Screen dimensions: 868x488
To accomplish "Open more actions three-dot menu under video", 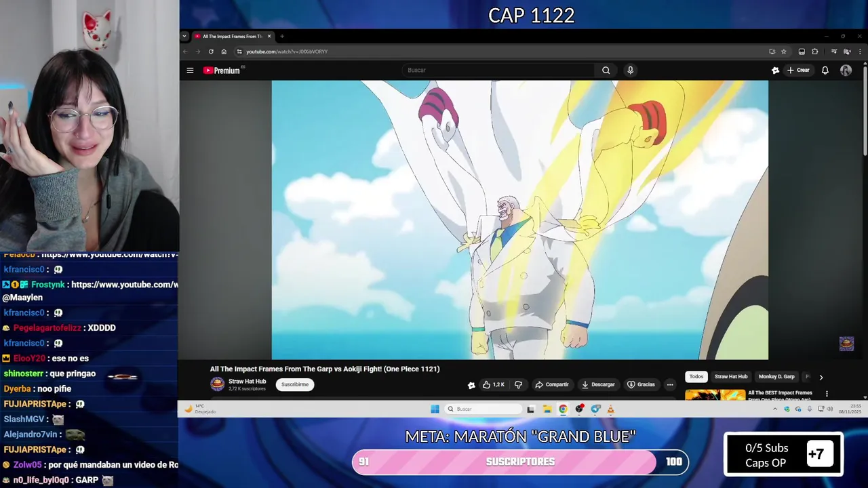I will click(670, 384).
